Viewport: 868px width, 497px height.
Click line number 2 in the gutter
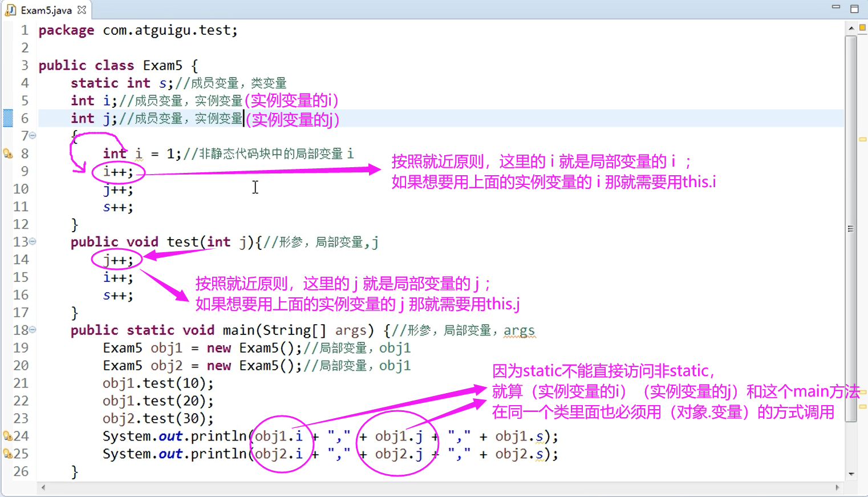(25, 48)
